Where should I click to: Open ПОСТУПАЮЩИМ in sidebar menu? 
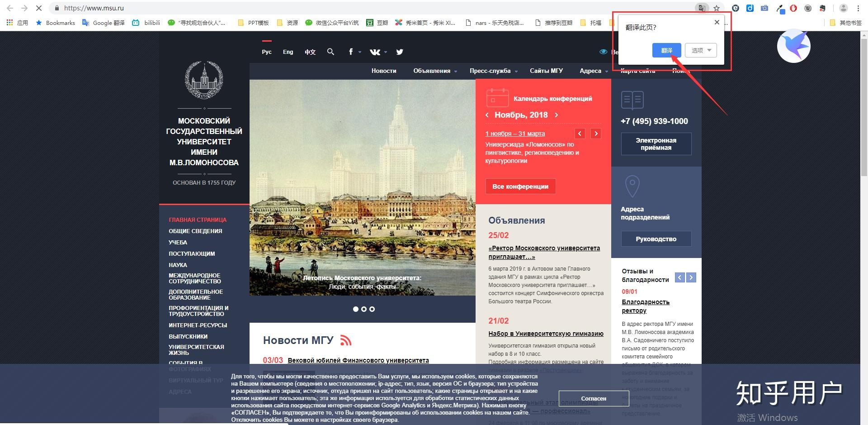[x=192, y=253]
